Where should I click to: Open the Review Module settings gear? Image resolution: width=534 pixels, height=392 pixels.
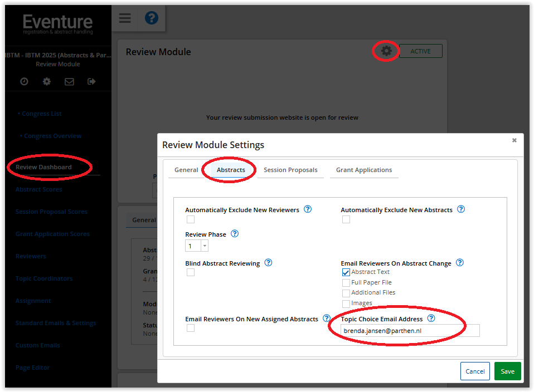point(386,51)
